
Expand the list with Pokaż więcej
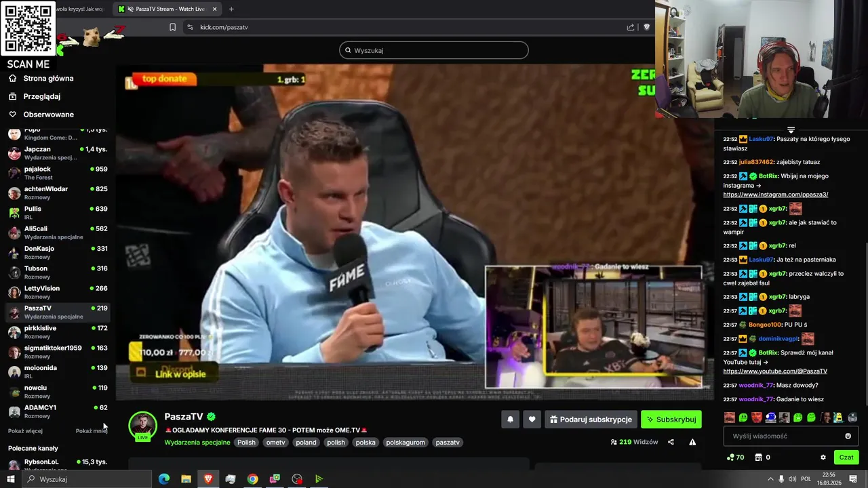[x=25, y=431]
